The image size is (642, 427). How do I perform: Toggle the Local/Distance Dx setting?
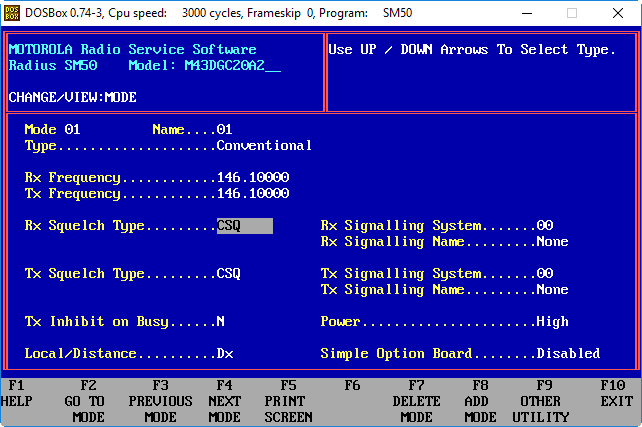coord(224,354)
